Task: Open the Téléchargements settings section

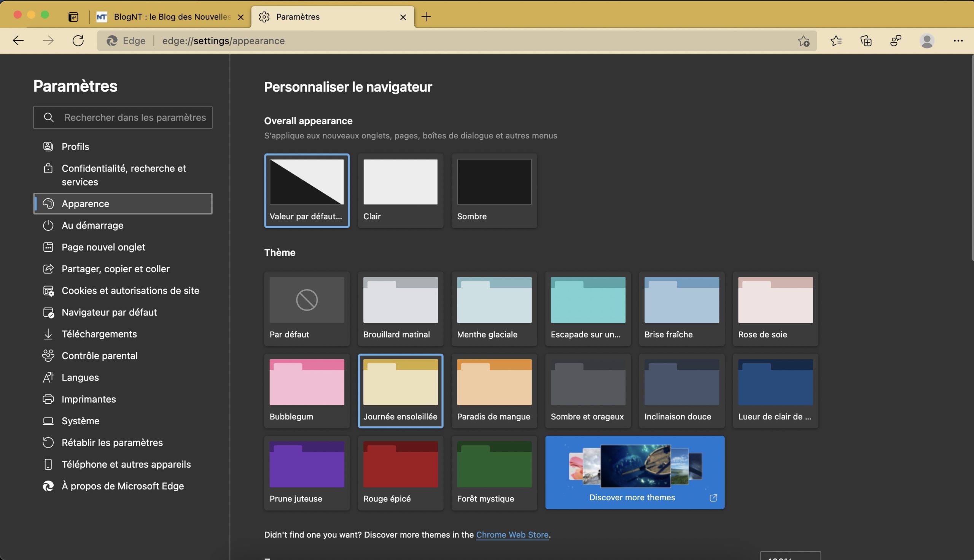Action: tap(99, 334)
